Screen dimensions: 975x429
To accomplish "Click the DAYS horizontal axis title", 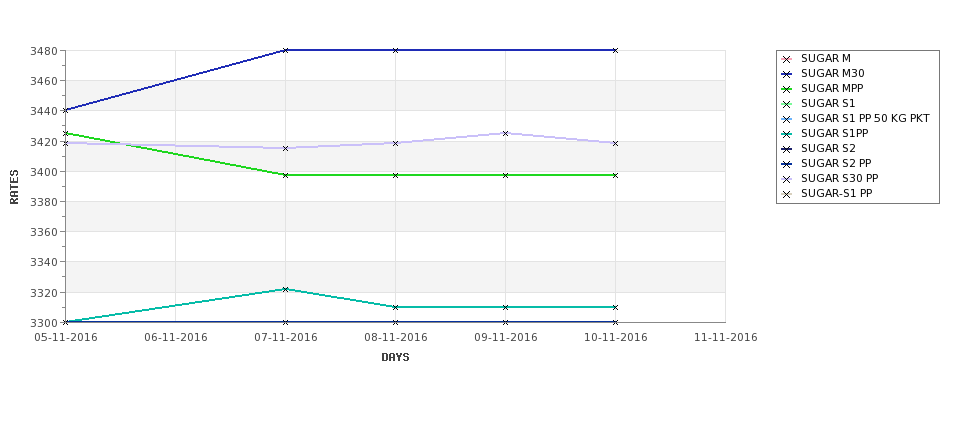I will click(395, 357).
